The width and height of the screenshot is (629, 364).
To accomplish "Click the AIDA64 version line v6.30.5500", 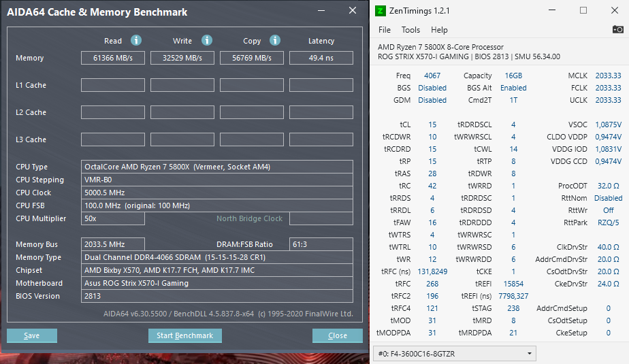I will click(x=228, y=314).
